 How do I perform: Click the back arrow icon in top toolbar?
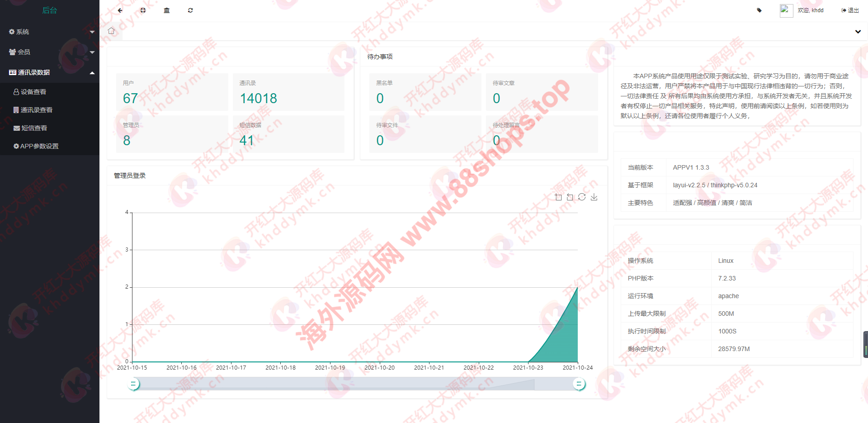120,10
